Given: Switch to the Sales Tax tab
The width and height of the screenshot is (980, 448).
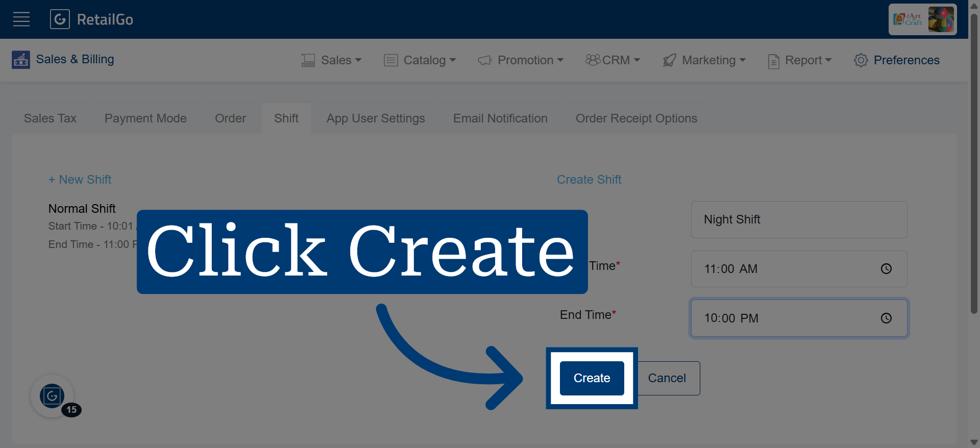Looking at the screenshot, I should pyautogui.click(x=50, y=118).
